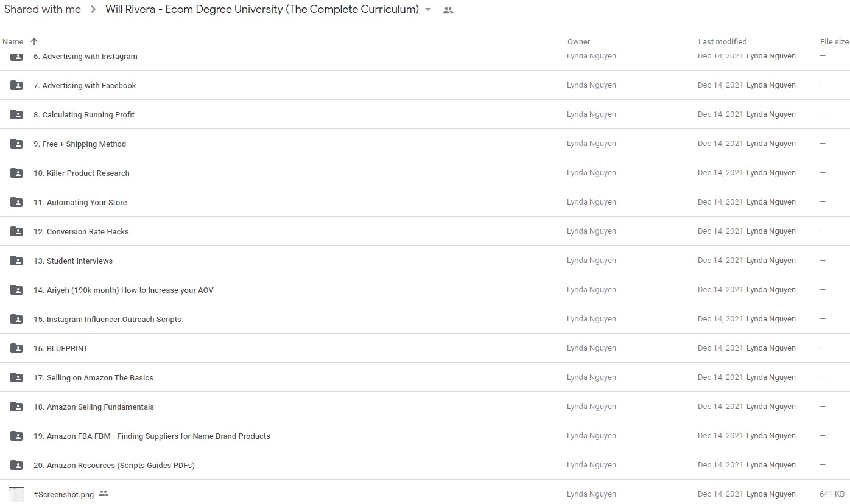Select the folder icon for Conversion Rate Hacks

tap(16, 231)
